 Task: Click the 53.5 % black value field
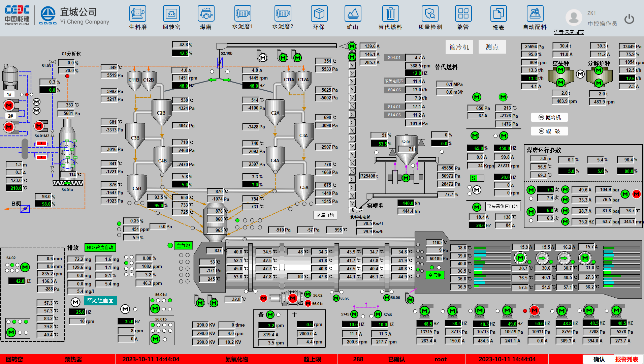pos(379,144)
